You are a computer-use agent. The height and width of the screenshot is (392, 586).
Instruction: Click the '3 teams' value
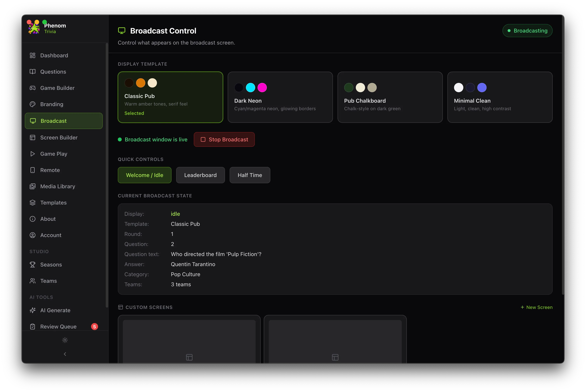[181, 284]
